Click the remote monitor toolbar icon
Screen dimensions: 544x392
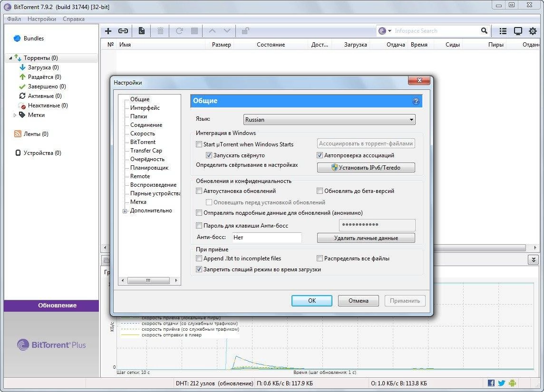click(518, 31)
